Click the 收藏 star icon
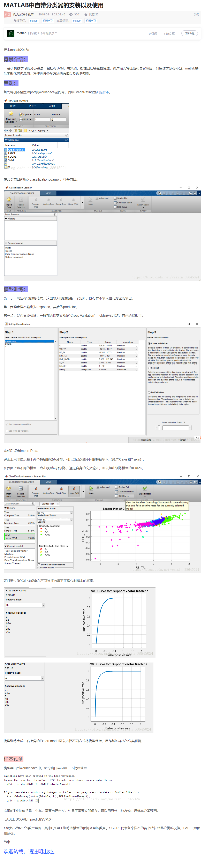 [x=86, y=15]
